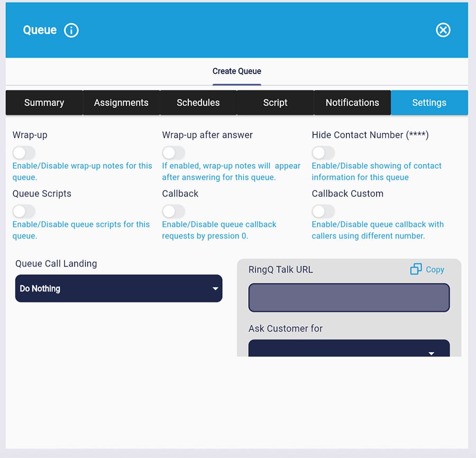This screenshot has height=458, width=476.
Task: Go to the Schedules tab
Action: (198, 103)
